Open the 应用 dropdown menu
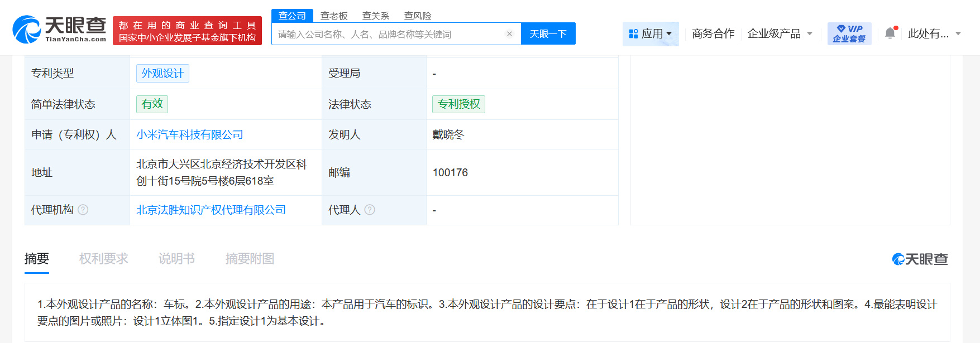Image resolution: width=980 pixels, height=343 pixels. (651, 33)
